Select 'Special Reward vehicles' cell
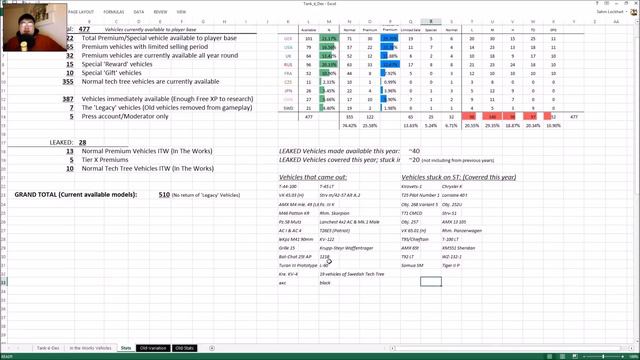The image size is (640, 360). tap(117, 64)
